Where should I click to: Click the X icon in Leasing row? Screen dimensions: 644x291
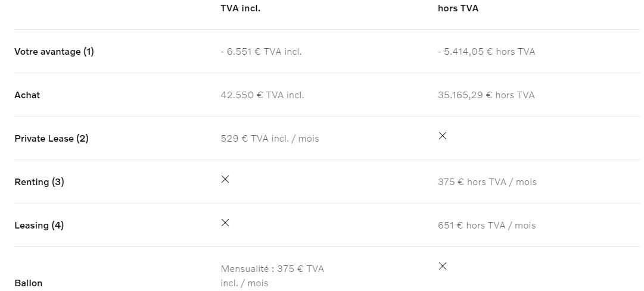[225, 223]
